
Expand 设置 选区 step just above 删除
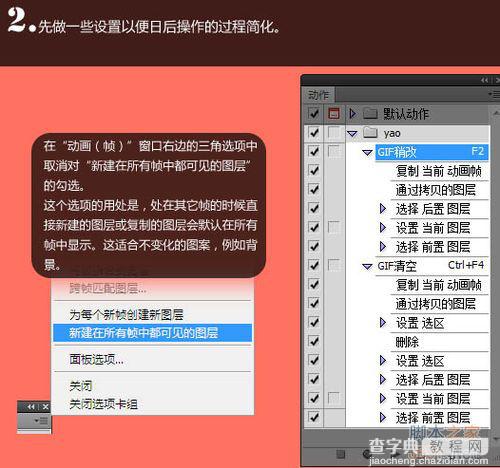383,322
